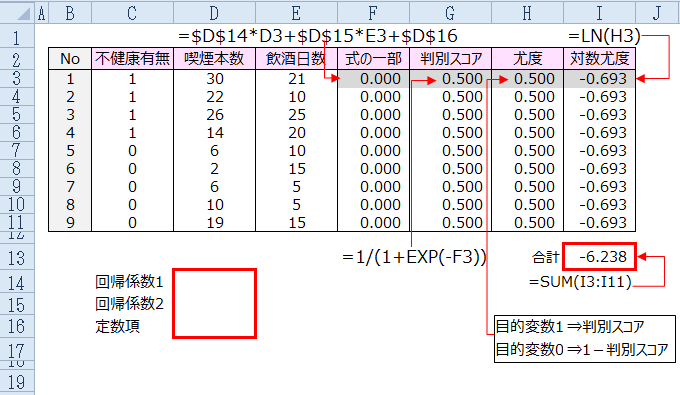Select 対数尤度 cell in row 11
This screenshot has width=680, height=395.
(599, 222)
